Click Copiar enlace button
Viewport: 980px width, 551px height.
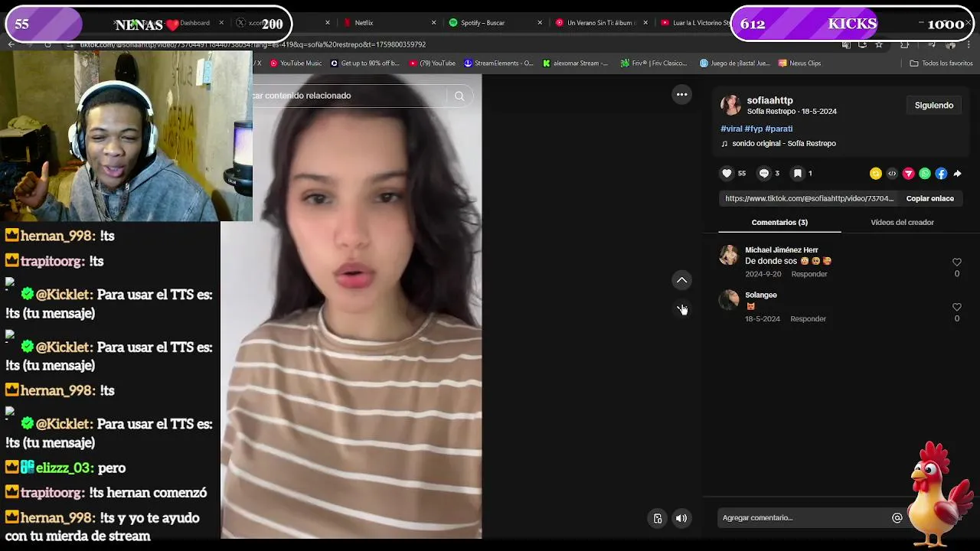point(929,198)
